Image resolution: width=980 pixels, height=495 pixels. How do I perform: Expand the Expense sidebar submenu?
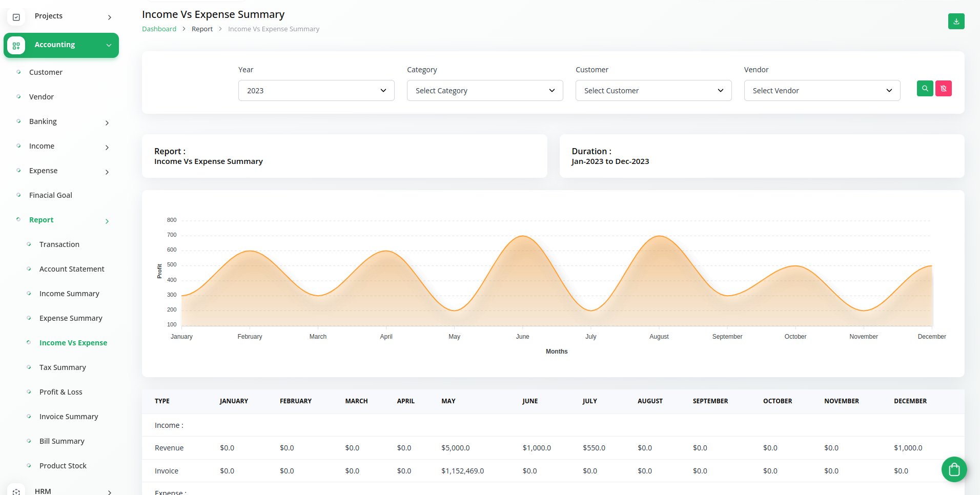coord(107,172)
